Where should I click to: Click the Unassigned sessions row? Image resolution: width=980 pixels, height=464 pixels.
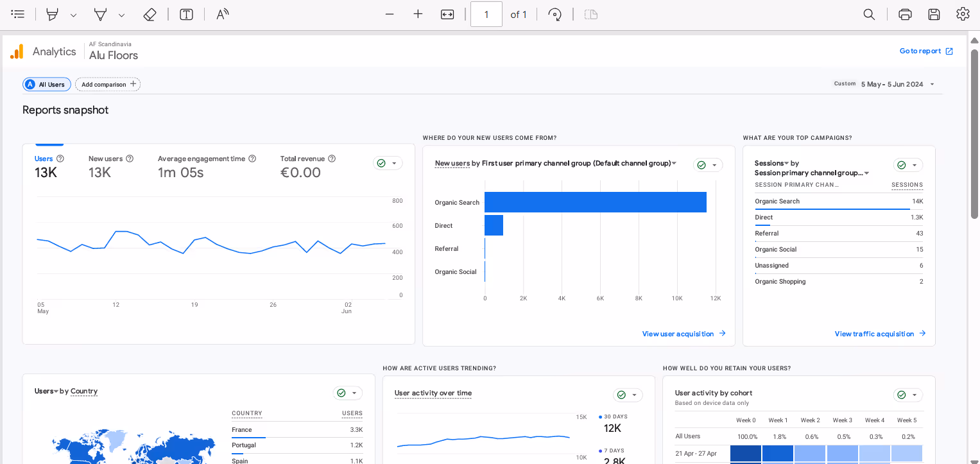[839, 266]
